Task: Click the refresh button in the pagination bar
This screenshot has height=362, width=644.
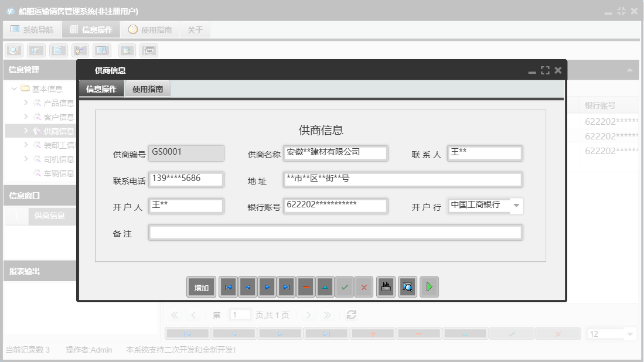Action: (350, 314)
